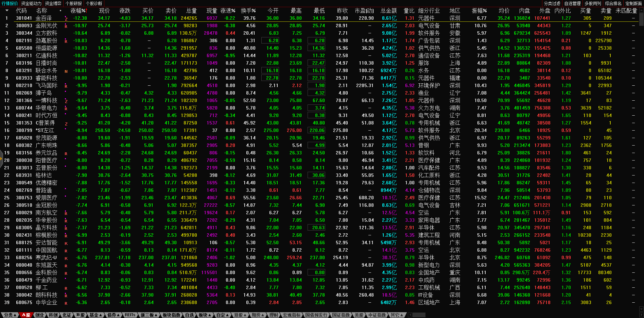Image resolution: width=644 pixels, height=318 pixels.
Task: Click the vertical scrollbar up arrow
Action: tap(641, 10)
